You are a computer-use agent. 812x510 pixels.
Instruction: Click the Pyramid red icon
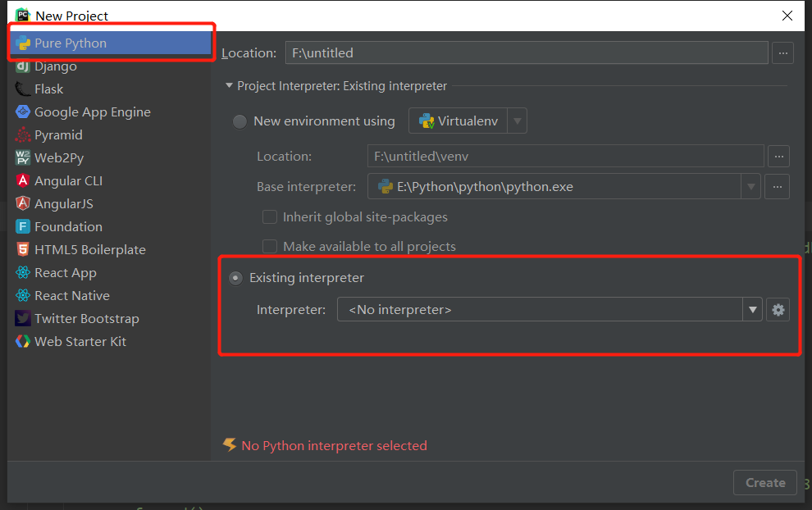click(x=23, y=135)
